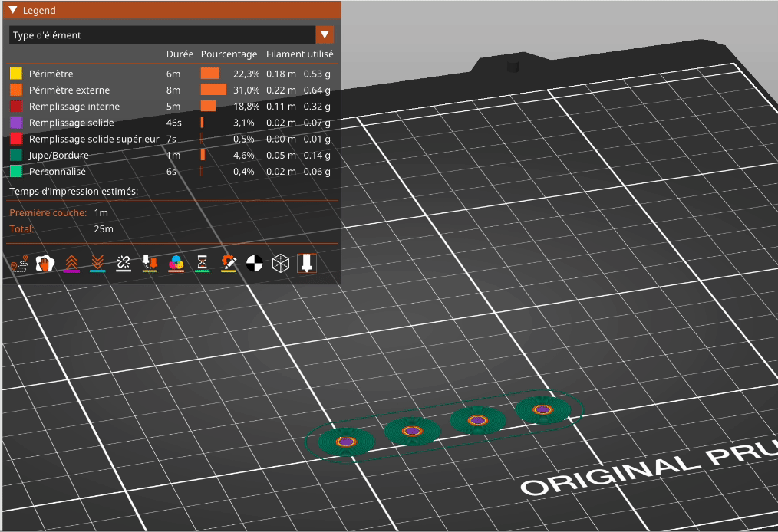Click the 0.53 g filament weight

[x=317, y=74]
